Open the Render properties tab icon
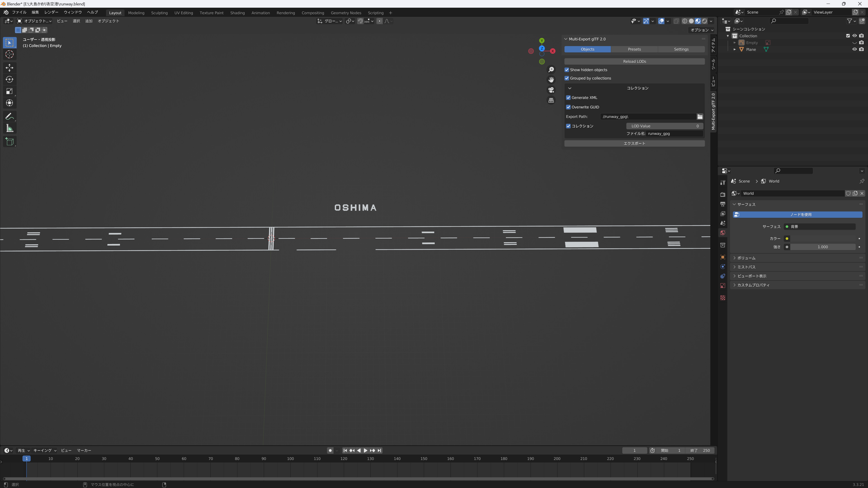Screen dimensions: 868x488 [722, 195]
